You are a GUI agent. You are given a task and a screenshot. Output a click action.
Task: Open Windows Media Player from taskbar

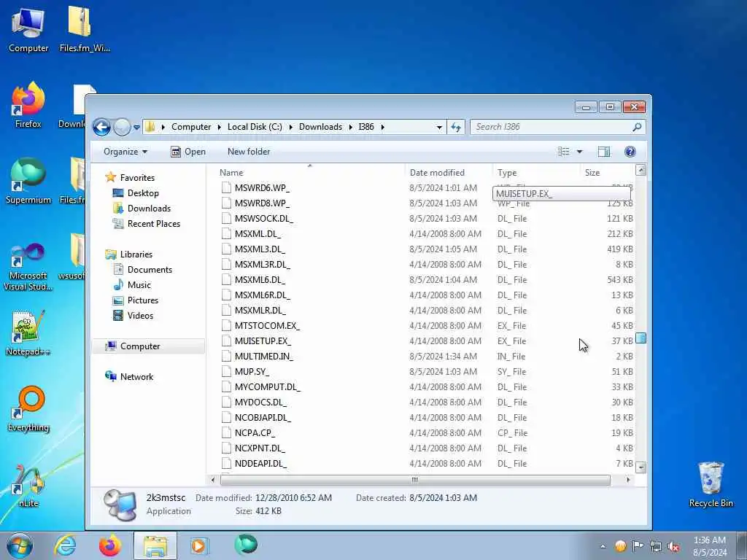click(x=198, y=545)
